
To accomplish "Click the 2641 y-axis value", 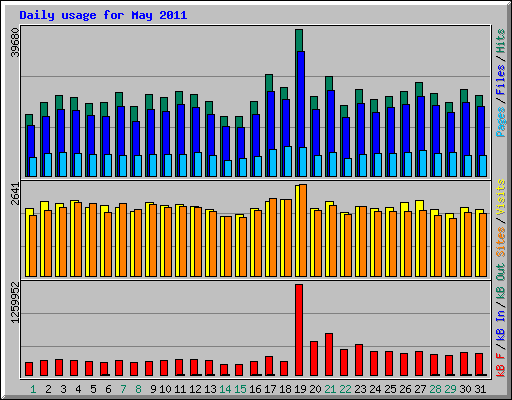I will [x=15, y=194].
